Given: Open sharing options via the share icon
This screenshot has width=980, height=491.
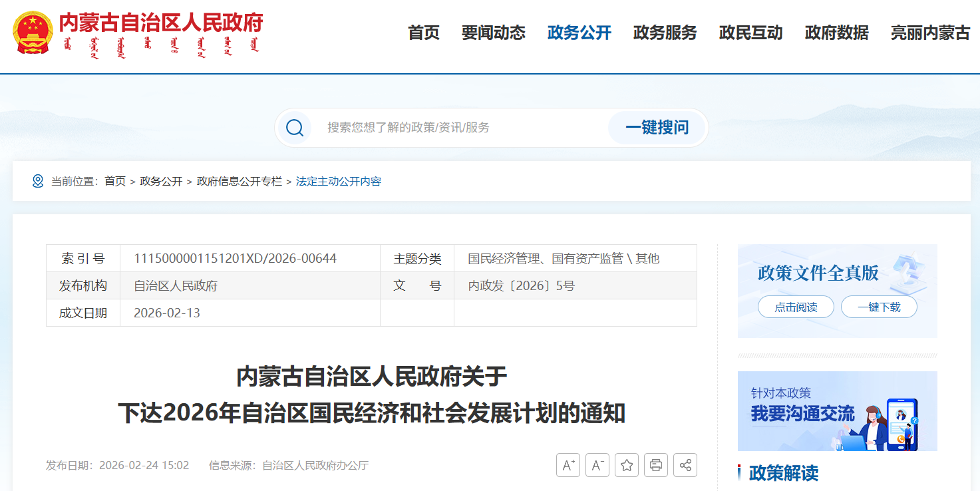Looking at the screenshot, I should [685, 465].
